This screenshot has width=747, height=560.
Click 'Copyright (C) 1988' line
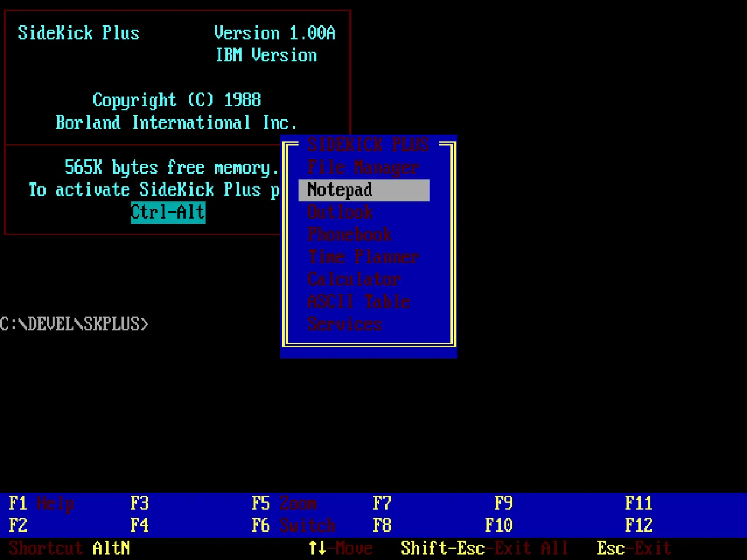coord(177,100)
